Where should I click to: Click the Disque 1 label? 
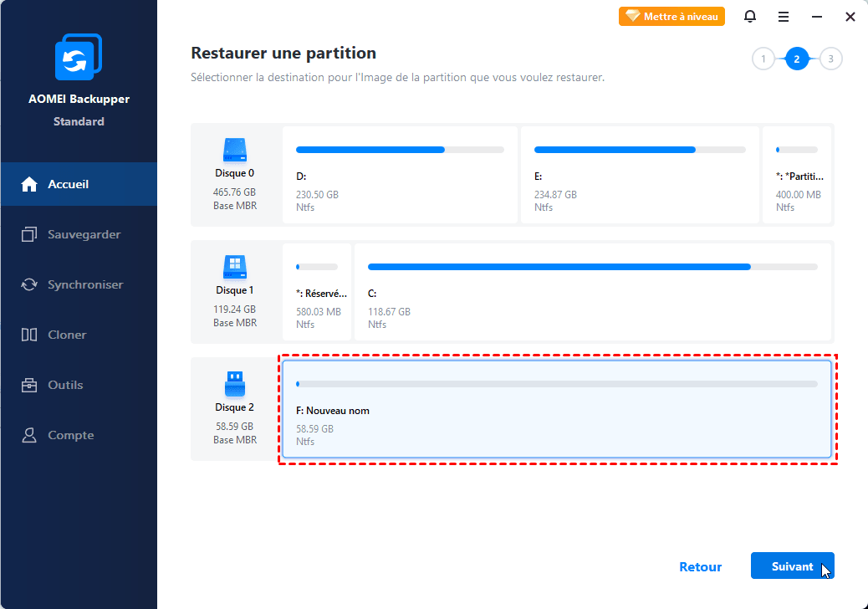[235, 290]
